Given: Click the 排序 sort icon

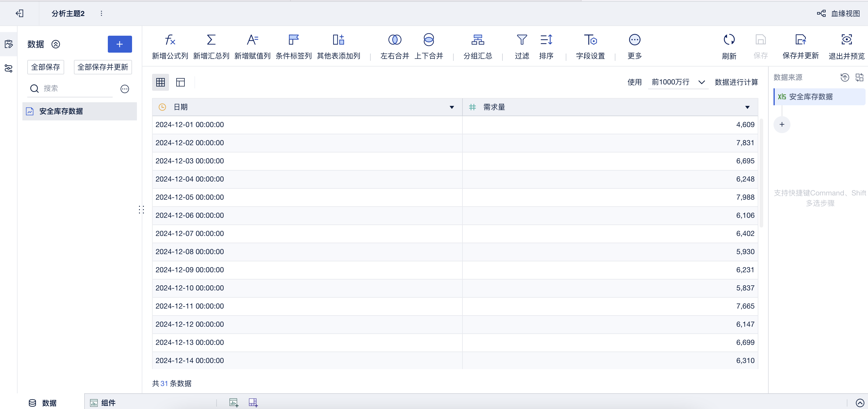Looking at the screenshot, I should tap(546, 40).
